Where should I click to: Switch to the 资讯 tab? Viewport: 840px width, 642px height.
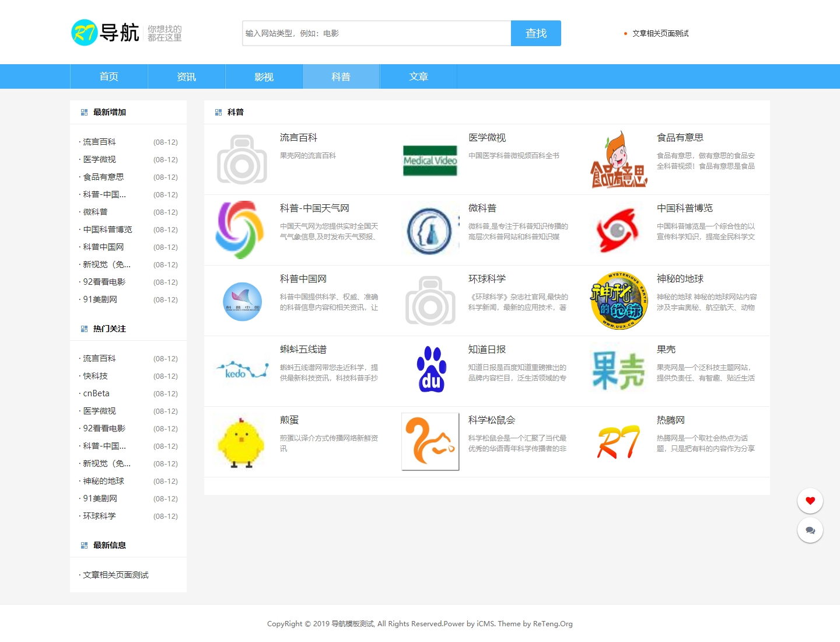pos(186,76)
